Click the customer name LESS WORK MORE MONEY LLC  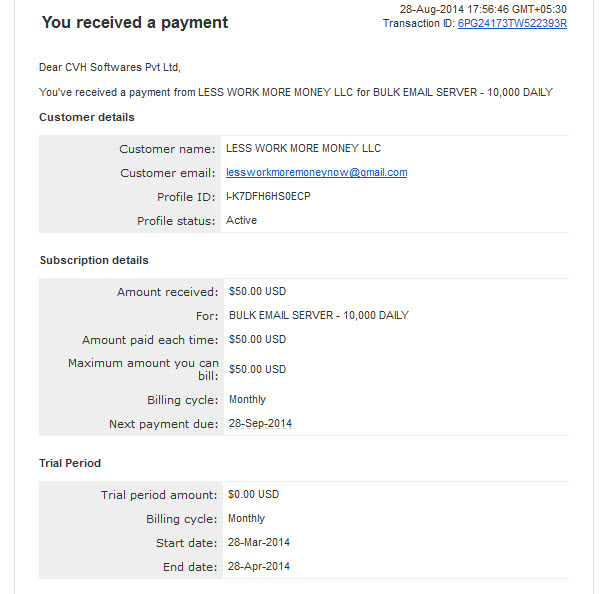[x=303, y=149]
